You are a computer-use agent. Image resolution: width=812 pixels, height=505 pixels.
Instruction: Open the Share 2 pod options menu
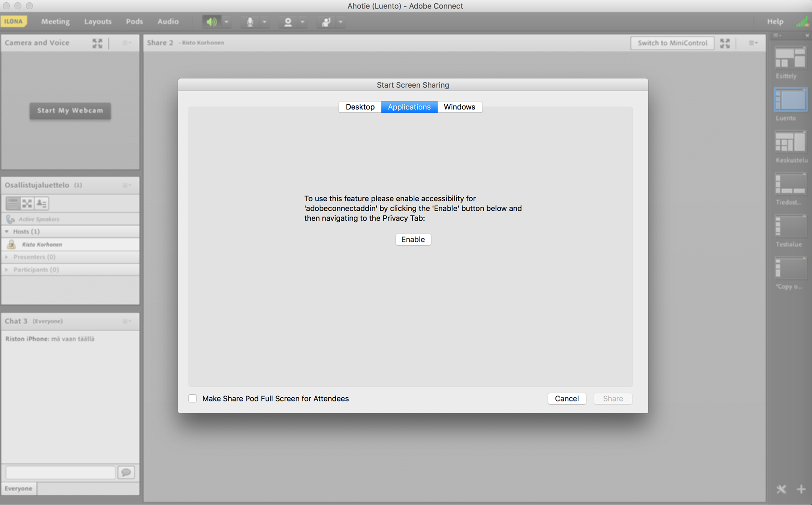(x=753, y=43)
